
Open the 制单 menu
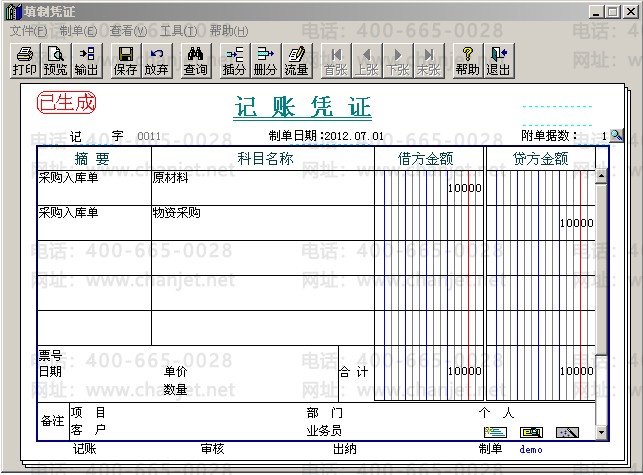[x=79, y=31]
